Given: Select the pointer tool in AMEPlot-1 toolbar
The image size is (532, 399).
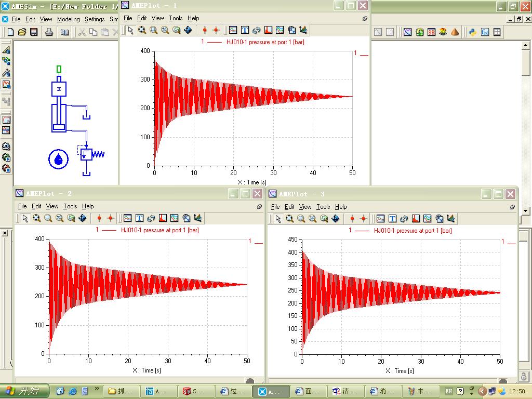Looking at the screenshot, I should point(130,30).
